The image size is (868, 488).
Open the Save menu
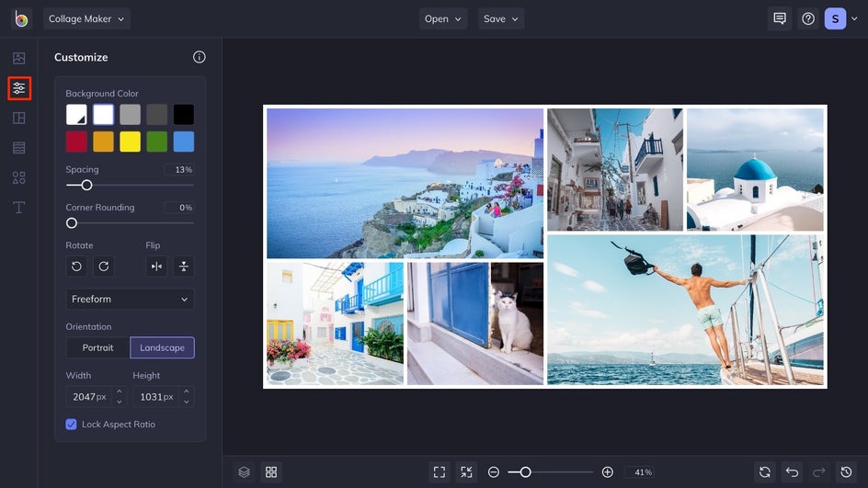click(501, 18)
